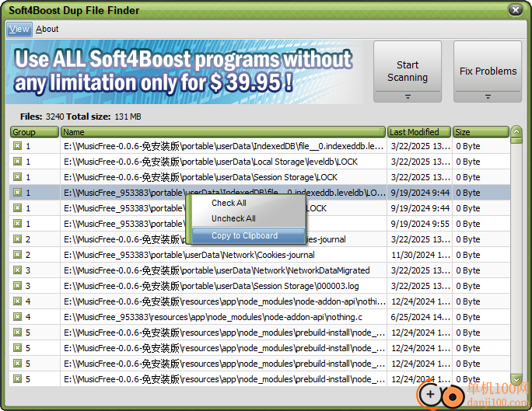Click scrollbar down arrow of file list
The width and height of the screenshot is (532, 411).
[516, 379]
